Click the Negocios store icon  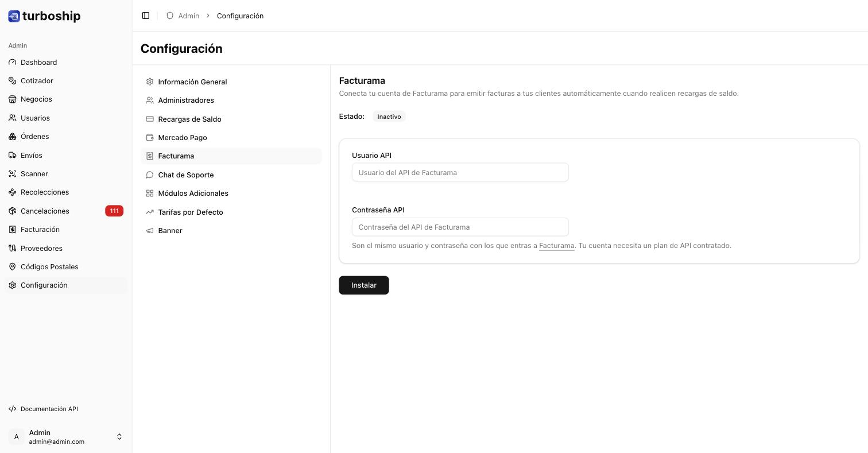coord(12,99)
